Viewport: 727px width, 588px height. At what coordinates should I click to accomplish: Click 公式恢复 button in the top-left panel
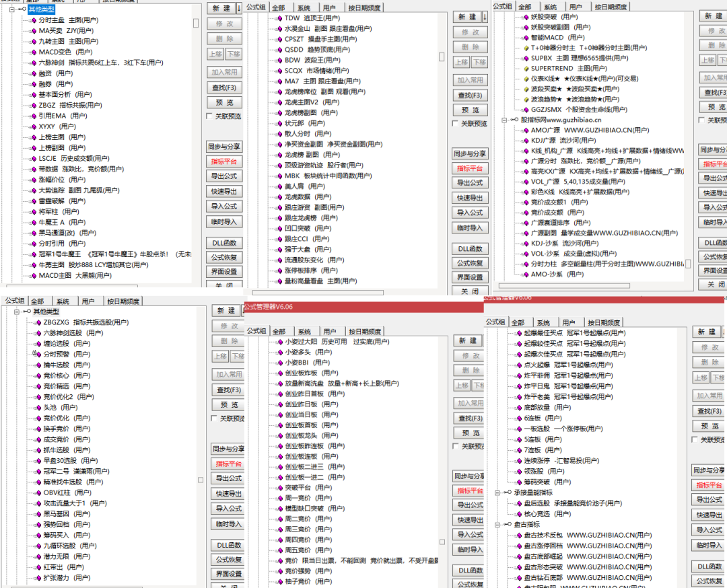[224, 257]
